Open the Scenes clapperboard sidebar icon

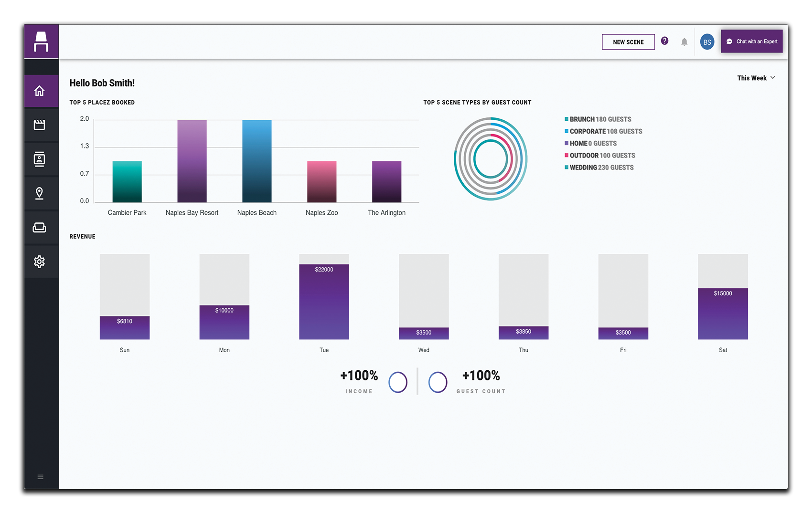point(40,125)
